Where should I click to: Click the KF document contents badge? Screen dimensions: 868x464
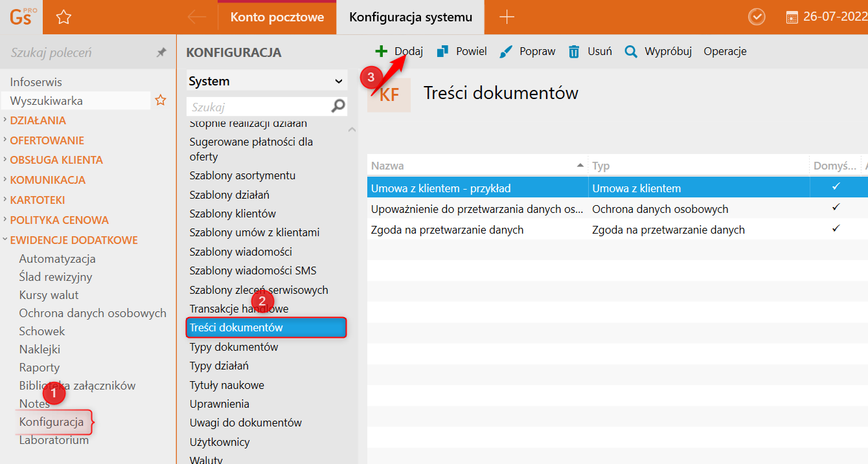point(389,95)
